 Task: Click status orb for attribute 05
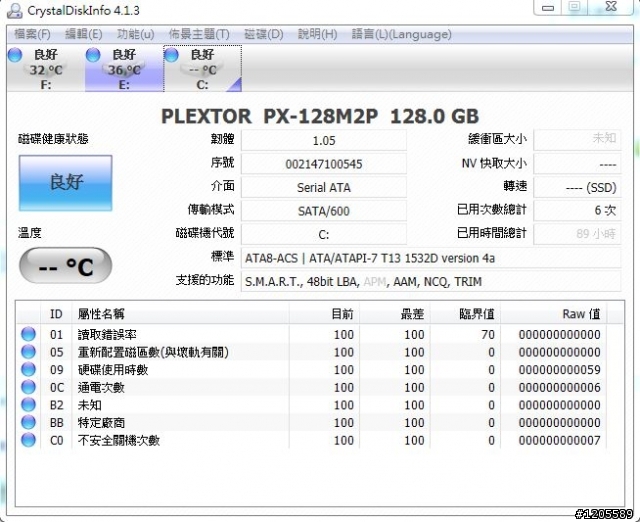[x=28, y=352]
